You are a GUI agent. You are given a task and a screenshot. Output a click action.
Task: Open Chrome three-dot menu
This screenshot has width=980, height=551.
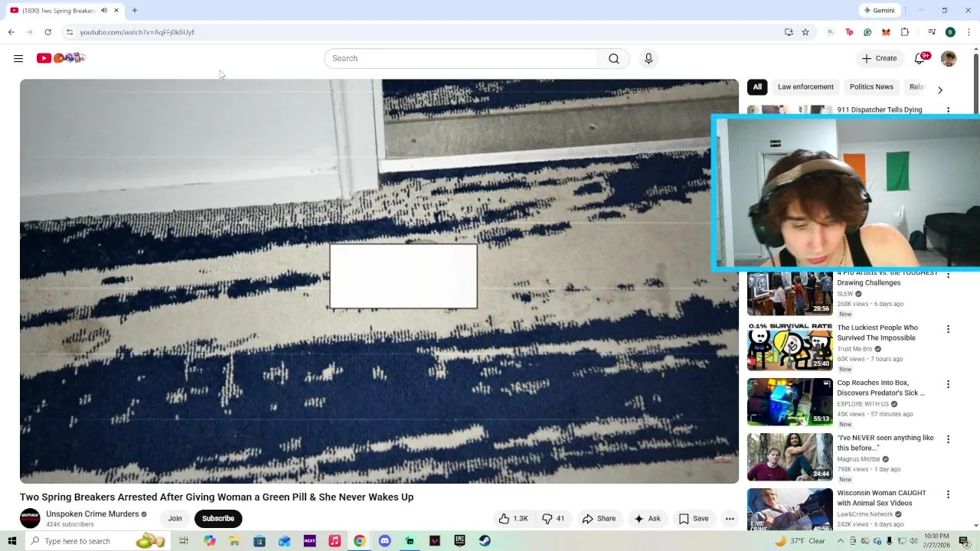969,32
